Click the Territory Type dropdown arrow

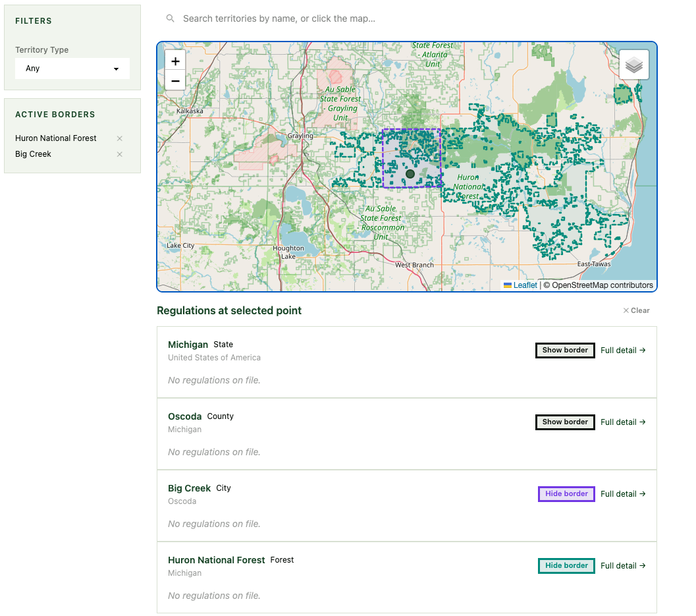coord(117,69)
